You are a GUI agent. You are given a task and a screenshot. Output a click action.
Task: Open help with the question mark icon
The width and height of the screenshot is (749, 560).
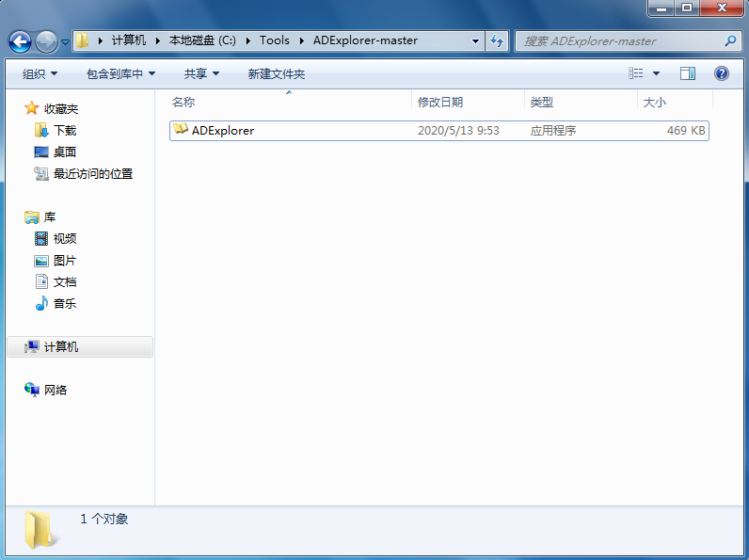pos(722,73)
